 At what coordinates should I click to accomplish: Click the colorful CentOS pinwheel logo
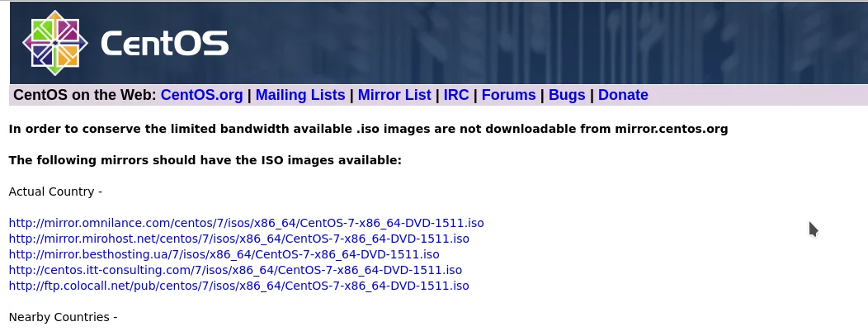54,43
